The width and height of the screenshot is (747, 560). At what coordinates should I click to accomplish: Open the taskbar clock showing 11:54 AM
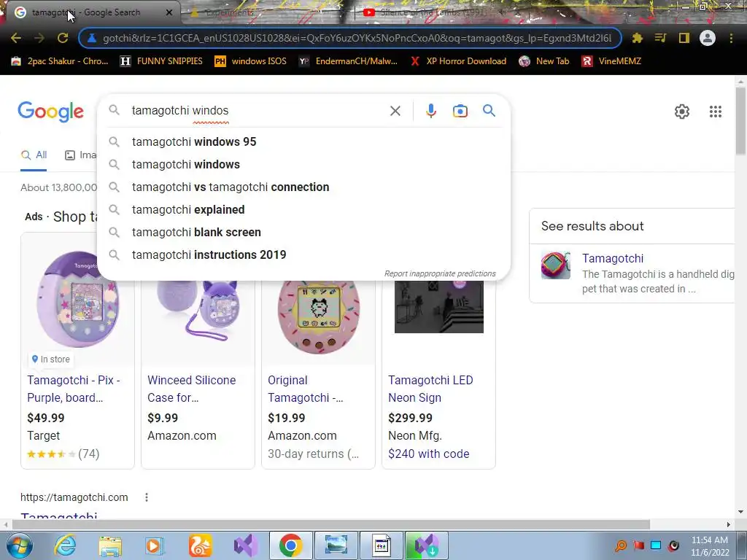tap(710, 546)
